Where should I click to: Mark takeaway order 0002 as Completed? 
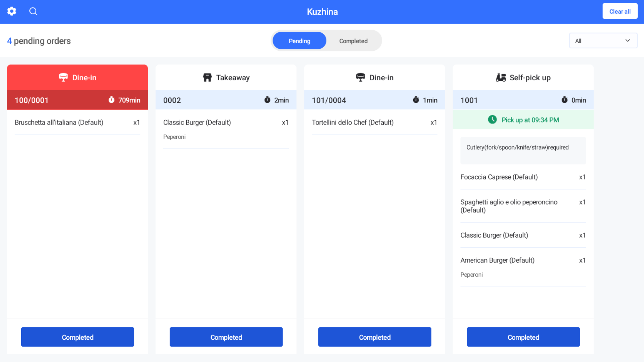[x=226, y=337]
